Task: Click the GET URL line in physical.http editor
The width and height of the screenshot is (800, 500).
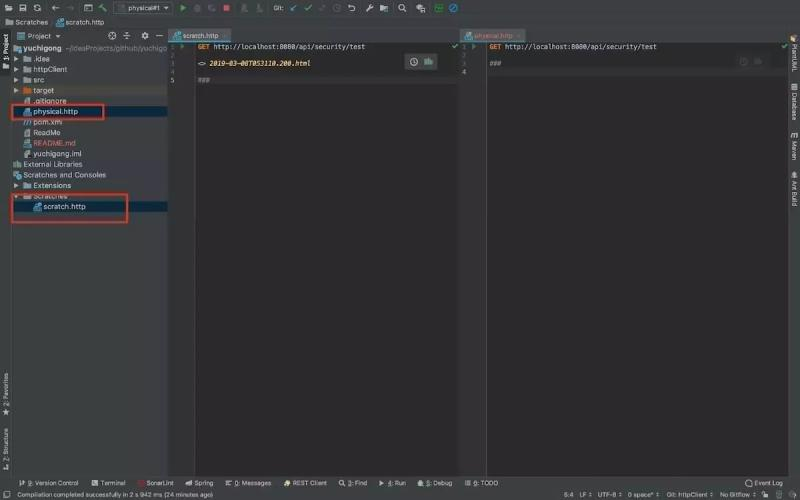Action: (573, 46)
